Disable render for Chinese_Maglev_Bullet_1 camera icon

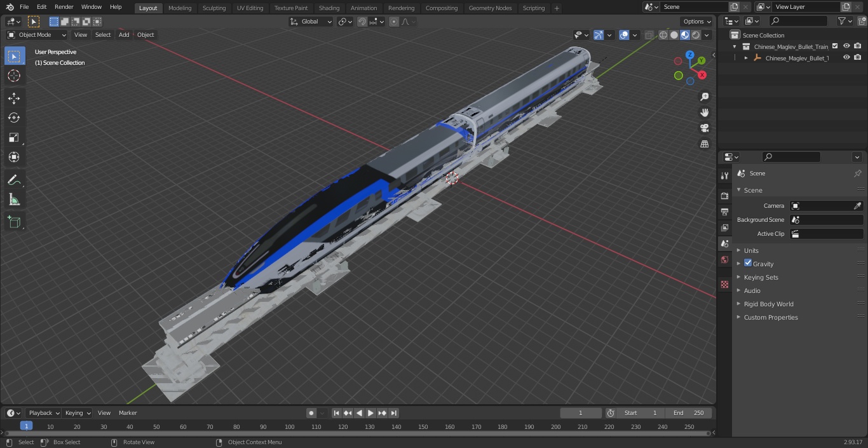coord(858,58)
